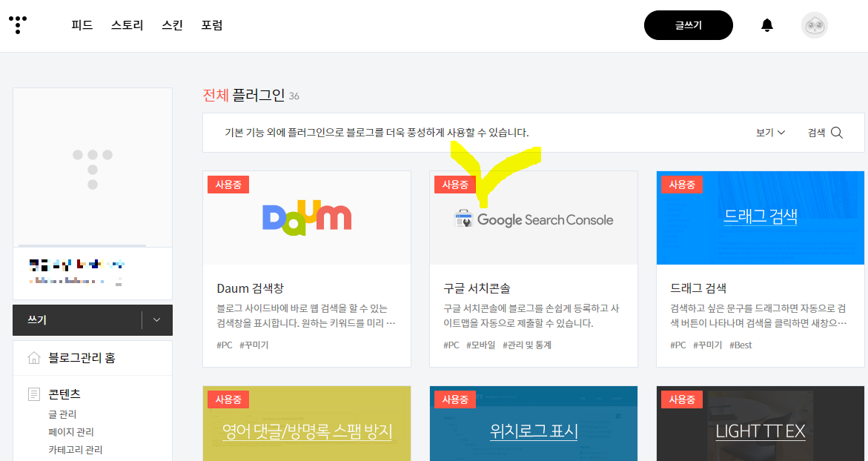Click the Daum 검색창 title text
The height and width of the screenshot is (461, 868).
[x=251, y=288]
